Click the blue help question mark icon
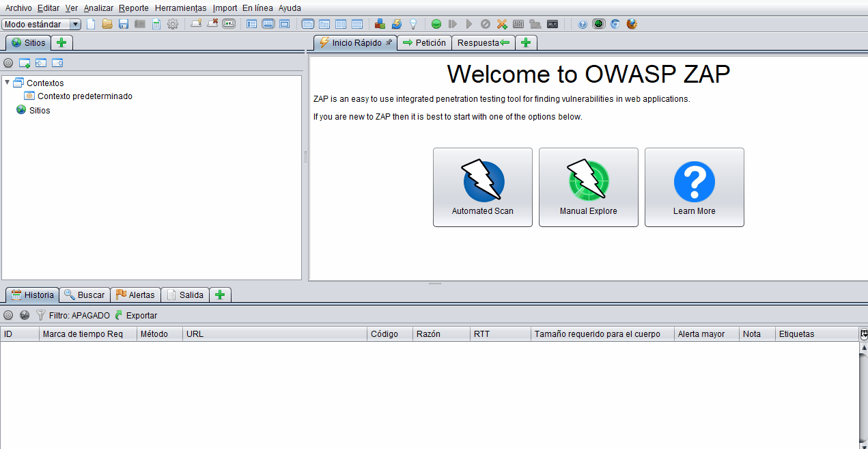 point(583,24)
